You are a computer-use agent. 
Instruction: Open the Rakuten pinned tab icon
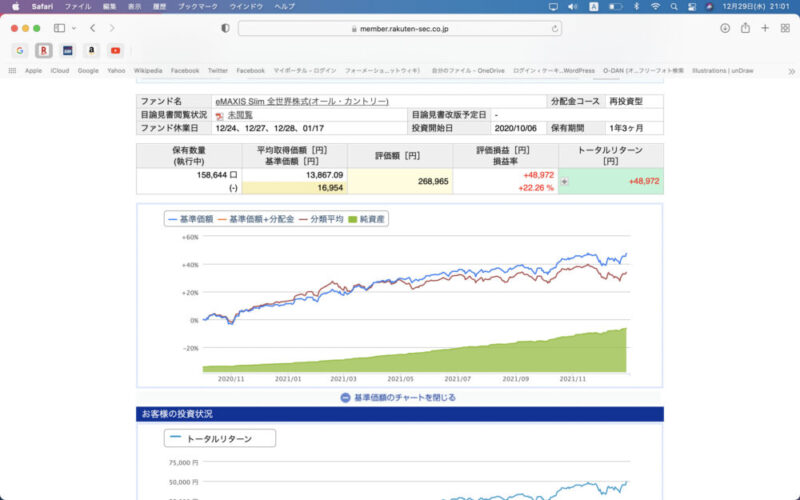(44, 51)
